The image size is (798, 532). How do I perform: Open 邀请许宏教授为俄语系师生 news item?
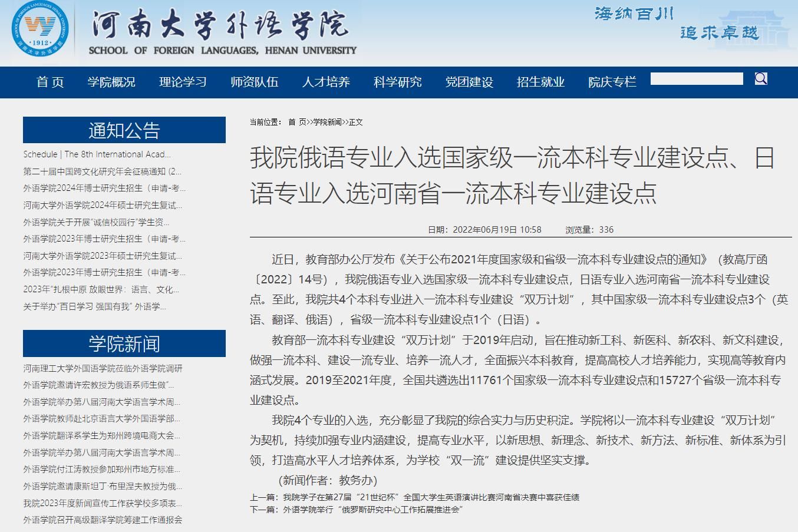click(98, 385)
